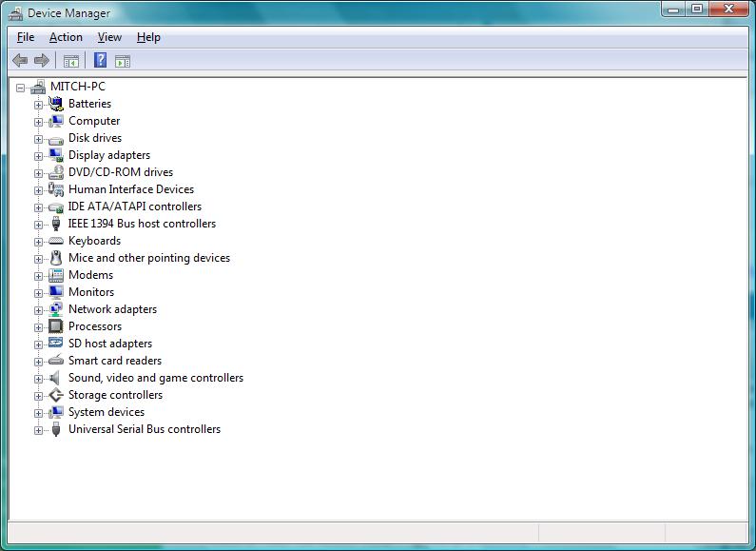Expand the Monitors node
The height and width of the screenshot is (551, 756).
click(38, 293)
